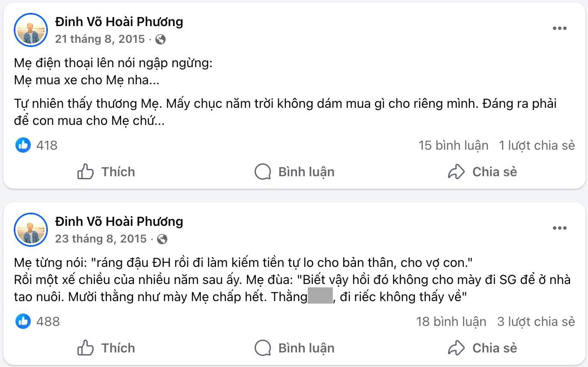Click the Like thumb icon under the second post
588x367 pixels.
pos(86,348)
